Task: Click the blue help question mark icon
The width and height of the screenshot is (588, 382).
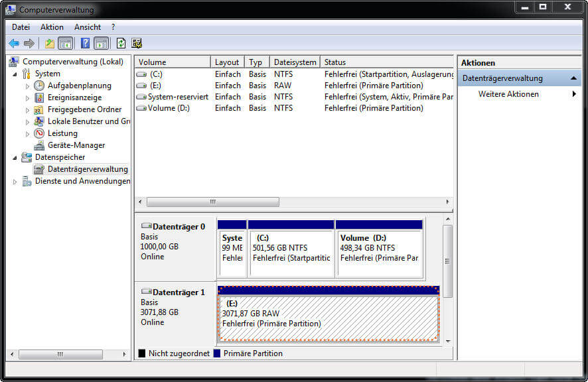Action: click(x=85, y=43)
